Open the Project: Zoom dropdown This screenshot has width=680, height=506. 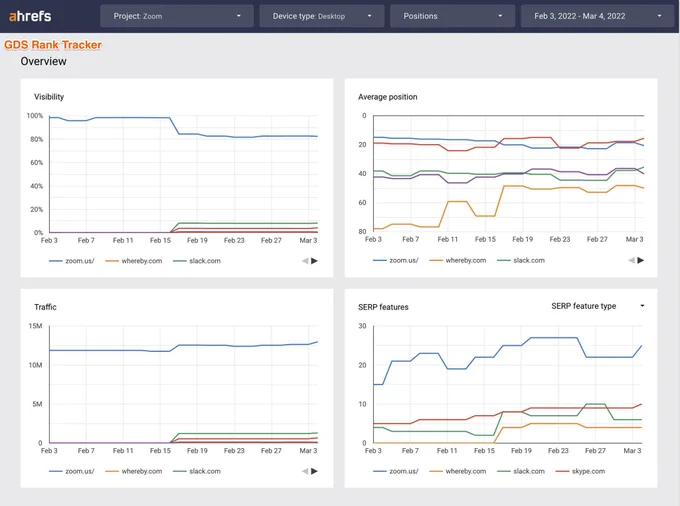click(x=177, y=16)
